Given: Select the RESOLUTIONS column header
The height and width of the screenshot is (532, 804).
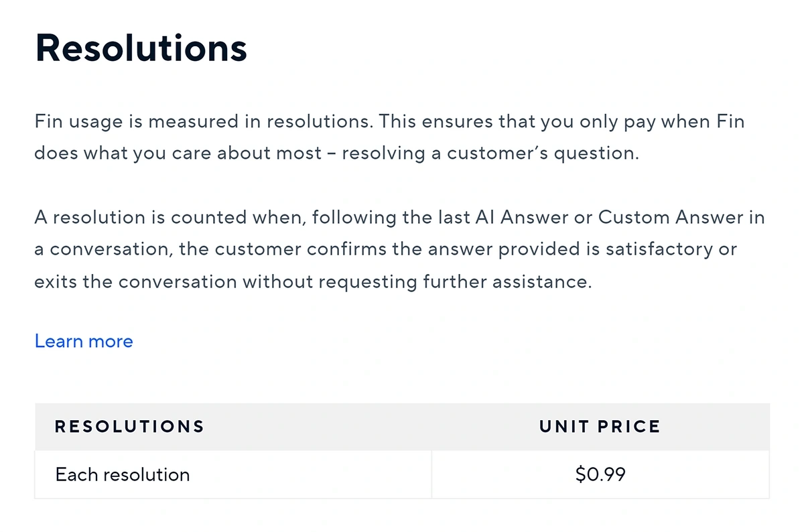Looking at the screenshot, I should coord(129,426).
